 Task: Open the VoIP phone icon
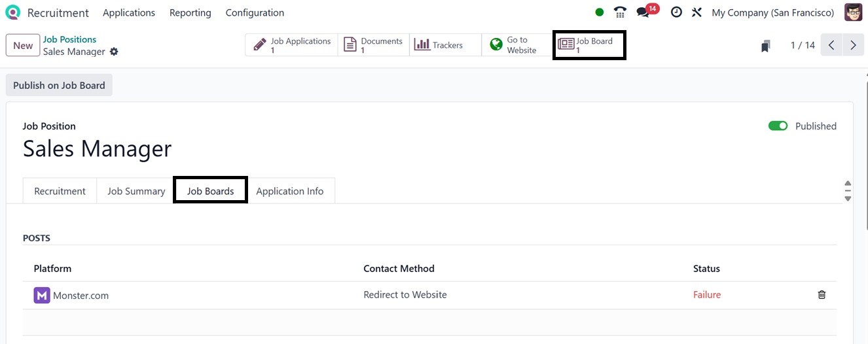coord(619,12)
